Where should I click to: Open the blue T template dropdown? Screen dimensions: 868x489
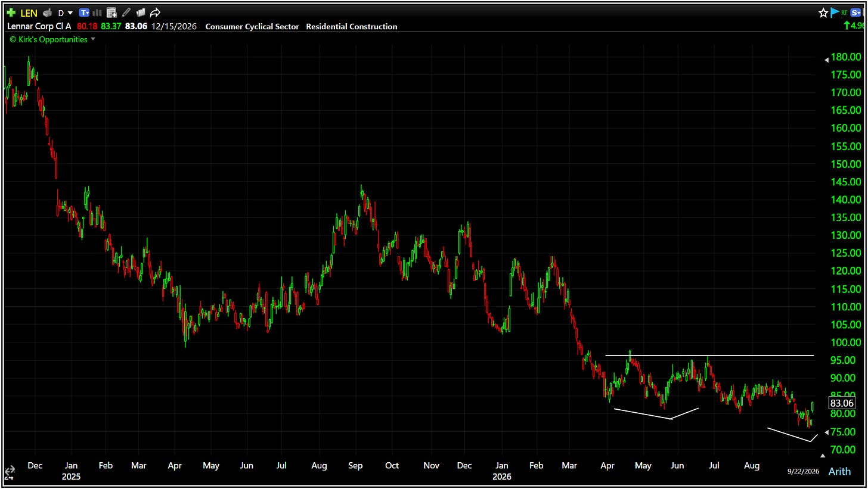coord(85,13)
